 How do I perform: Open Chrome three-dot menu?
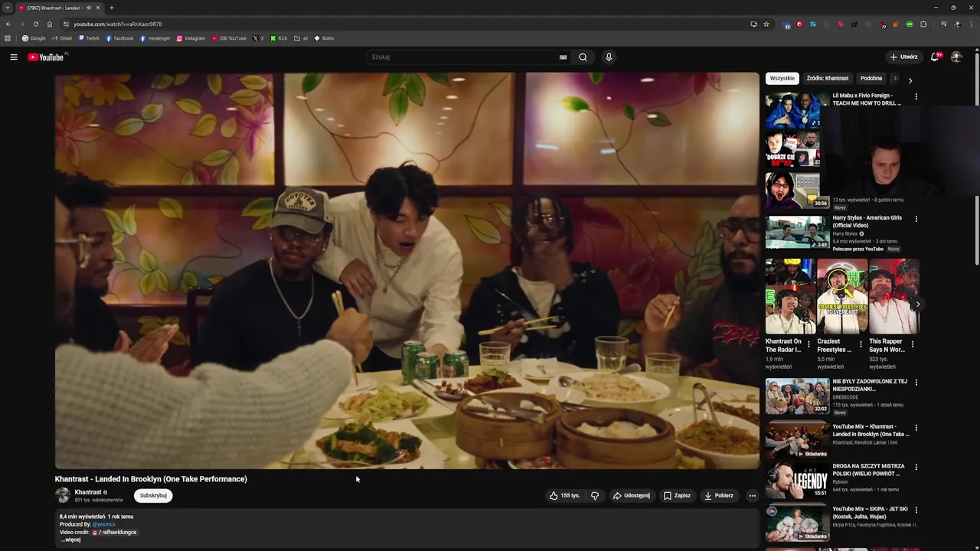coord(971,24)
